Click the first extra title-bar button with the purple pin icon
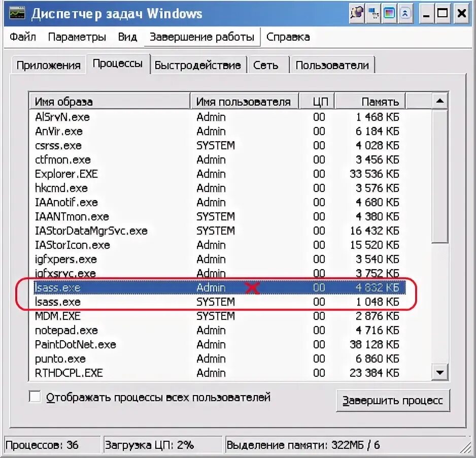Viewport: 476px width, 458px height. 357,13
